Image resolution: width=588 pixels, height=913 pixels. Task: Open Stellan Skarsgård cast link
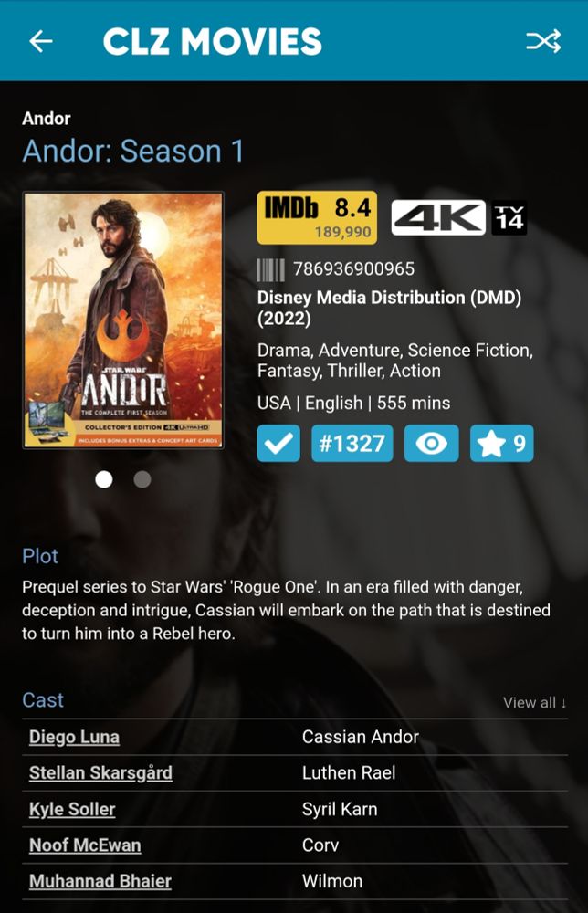coord(100,773)
